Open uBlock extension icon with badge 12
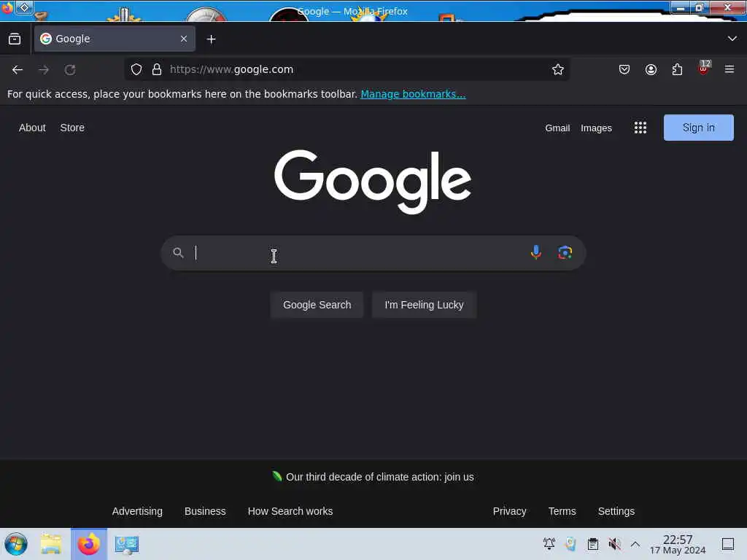This screenshot has width=747, height=560. [x=704, y=69]
